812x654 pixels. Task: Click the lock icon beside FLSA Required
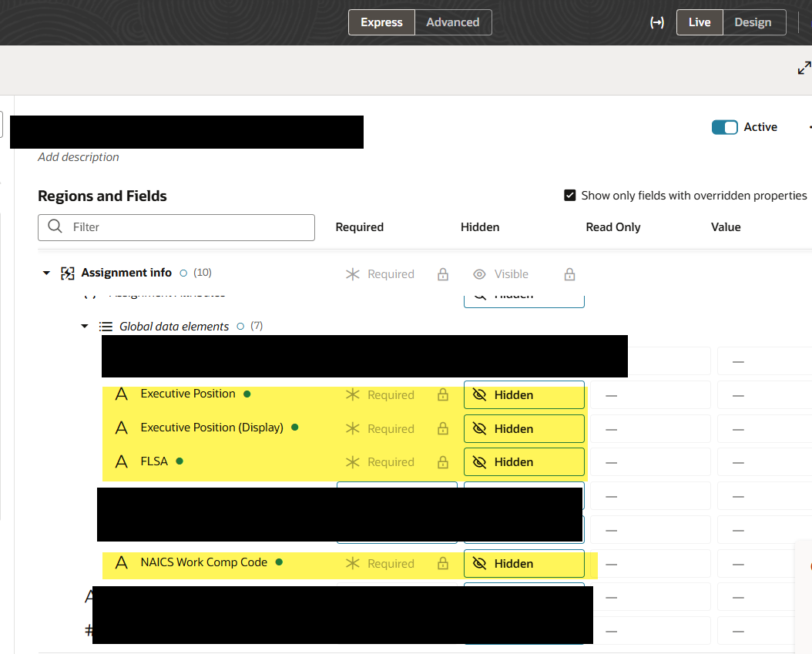(443, 461)
